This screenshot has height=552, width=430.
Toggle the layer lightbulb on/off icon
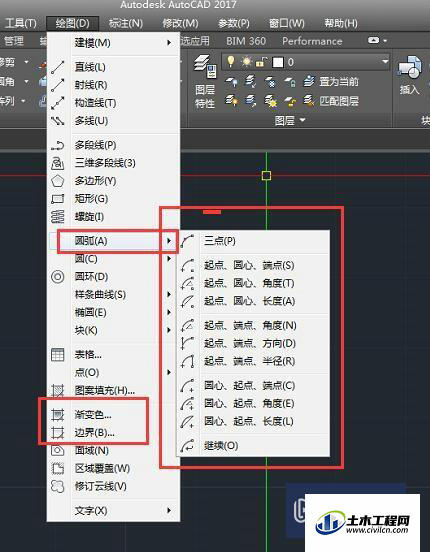(x=231, y=62)
